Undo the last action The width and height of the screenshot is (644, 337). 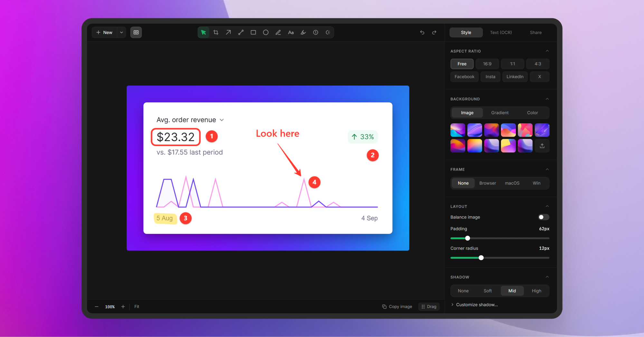[x=422, y=33]
